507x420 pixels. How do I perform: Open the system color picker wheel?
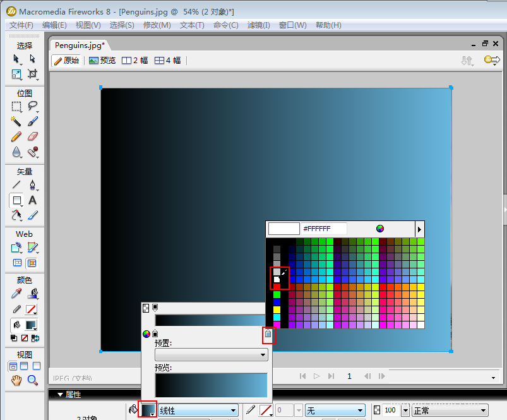[380, 229]
